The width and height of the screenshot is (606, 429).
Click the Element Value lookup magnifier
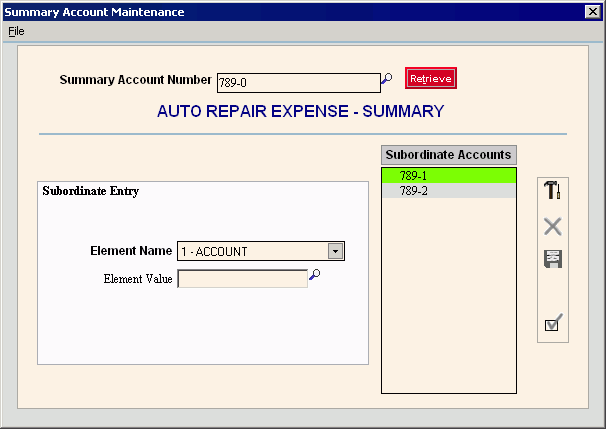click(x=314, y=277)
